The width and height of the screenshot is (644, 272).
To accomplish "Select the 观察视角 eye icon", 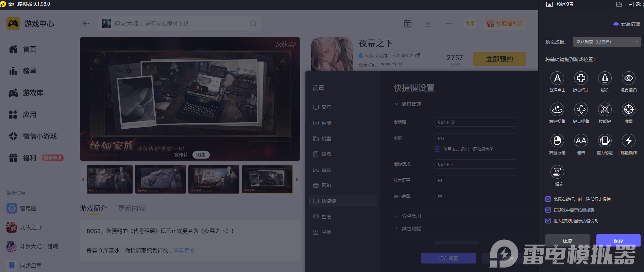I will pyautogui.click(x=628, y=78).
